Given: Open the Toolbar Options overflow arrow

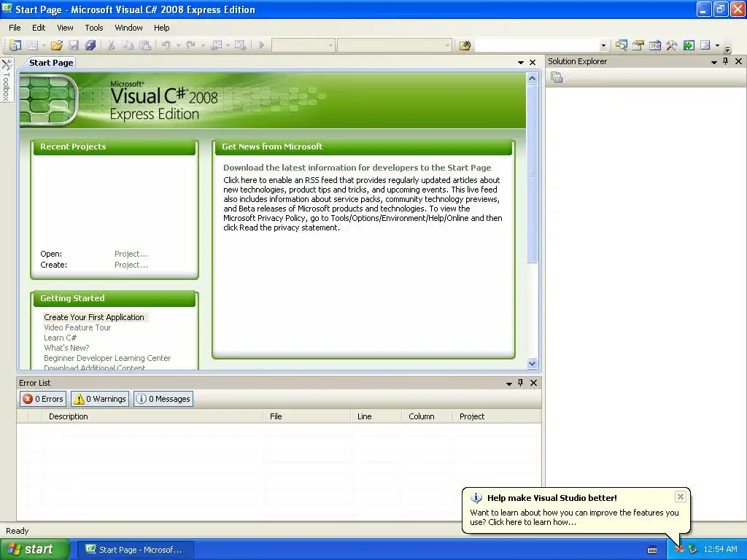Looking at the screenshot, I should (727, 49).
